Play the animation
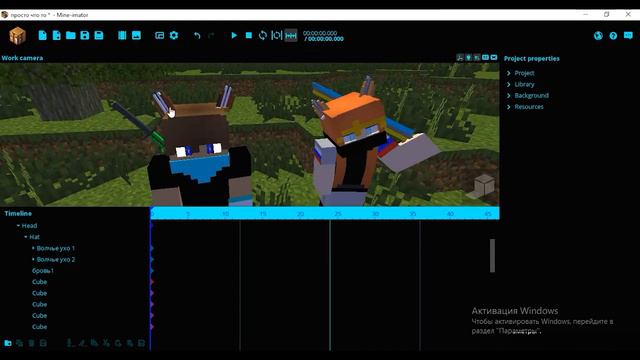This screenshot has width=640, height=360. [234, 36]
